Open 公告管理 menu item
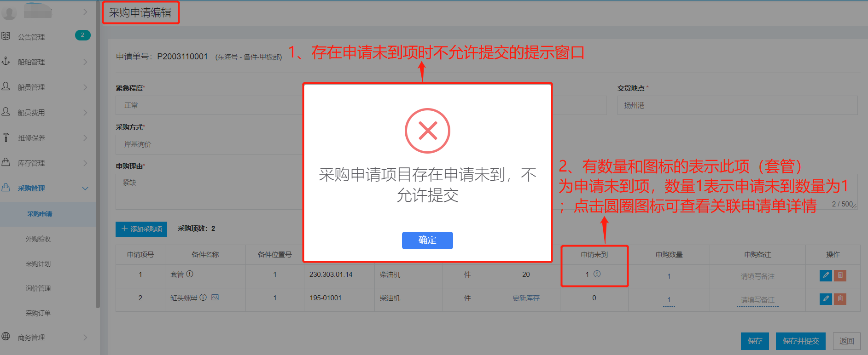The image size is (868, 355). click(48, 37)
